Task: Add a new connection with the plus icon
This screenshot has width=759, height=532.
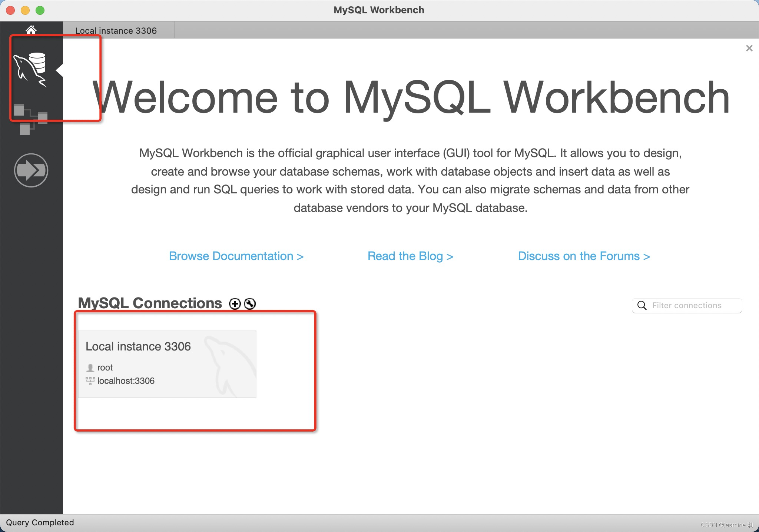Action: 235,303
